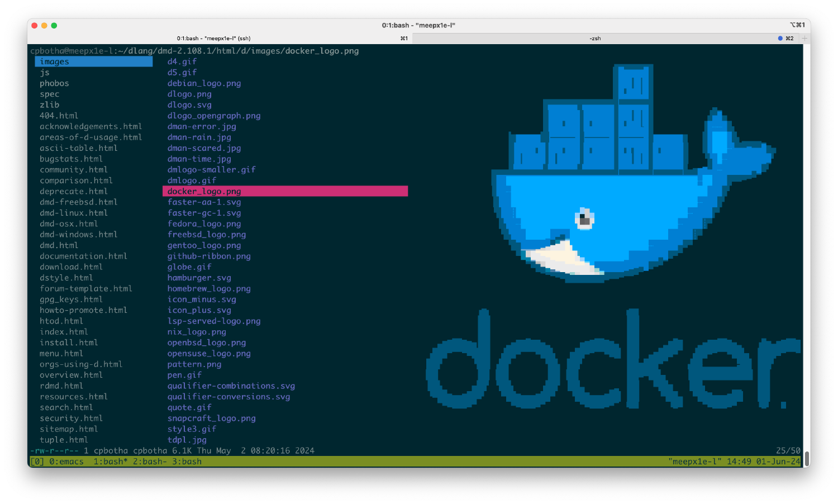Switch to tmux window 0:emacs
838x504 pixels.
point(66,462)
